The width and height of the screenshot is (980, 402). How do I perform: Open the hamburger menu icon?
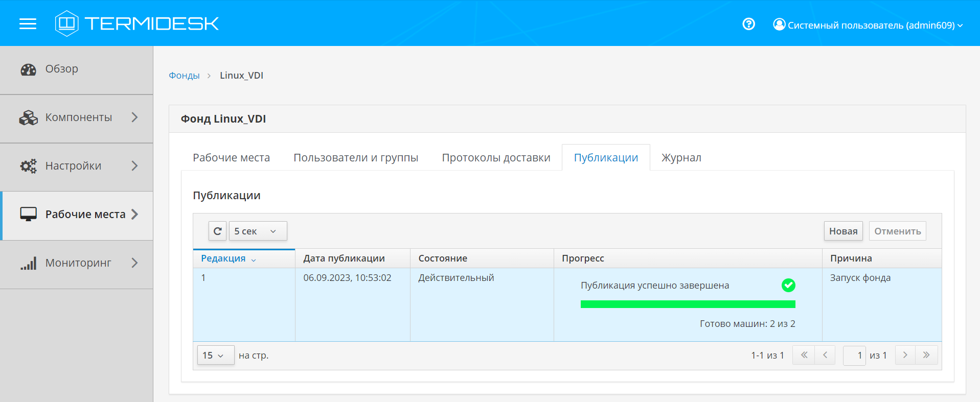point(28,23)
